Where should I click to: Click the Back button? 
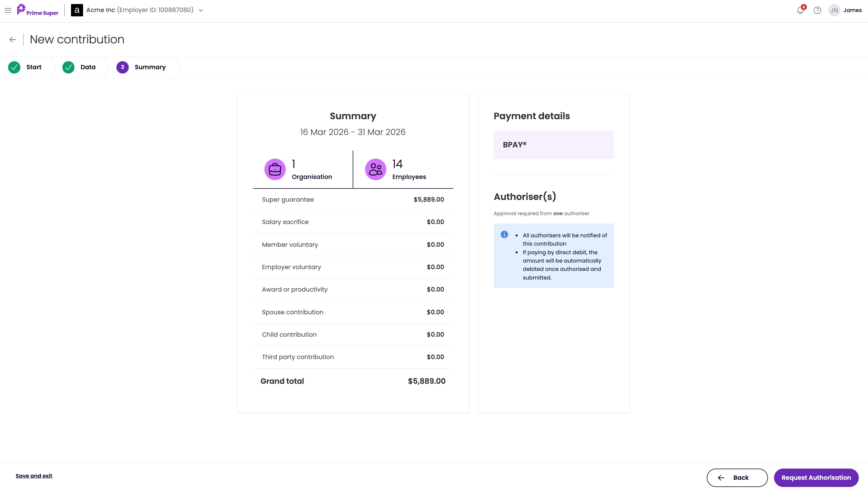coord(737,477)
